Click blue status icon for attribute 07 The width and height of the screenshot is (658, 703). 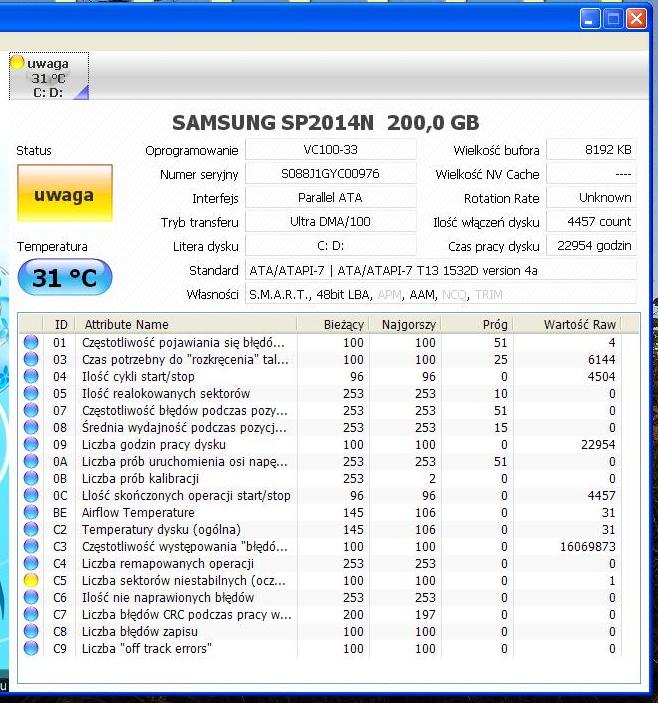tap(31, 411)
